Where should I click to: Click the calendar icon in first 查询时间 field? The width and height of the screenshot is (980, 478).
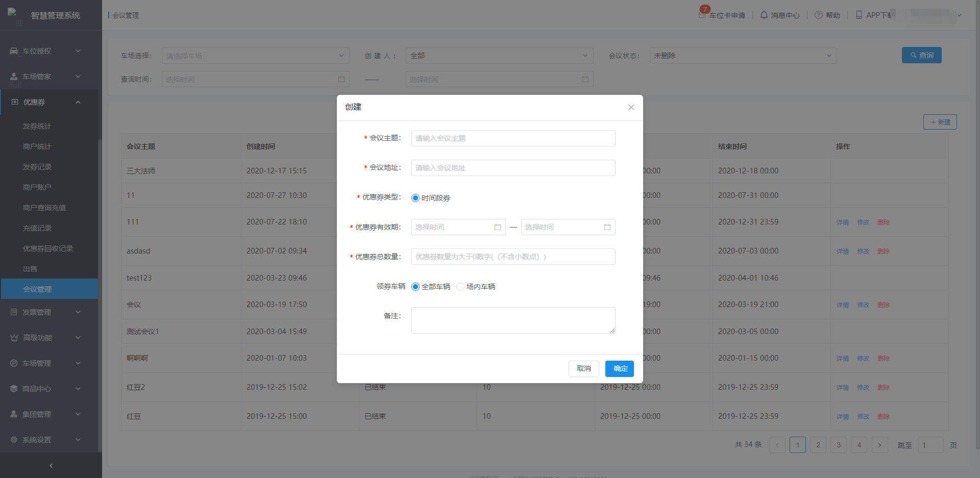click(x=341, y=79)
